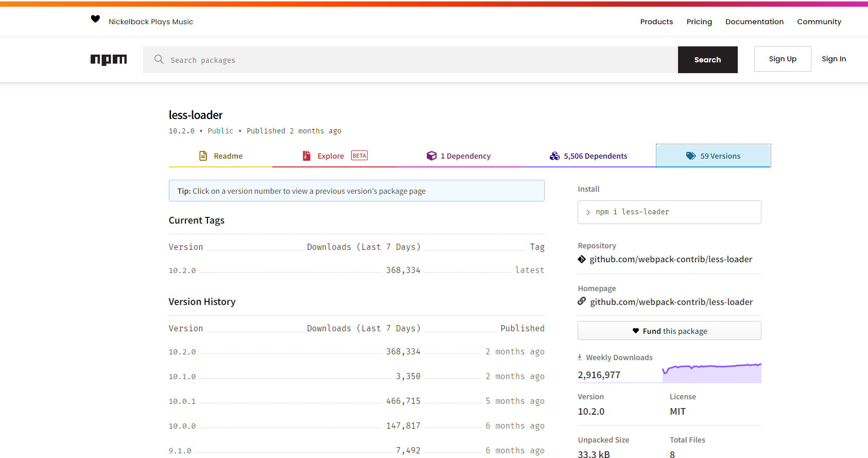868x458 pixels.
Task: Click the MIT license value
Action: point(678,412)
